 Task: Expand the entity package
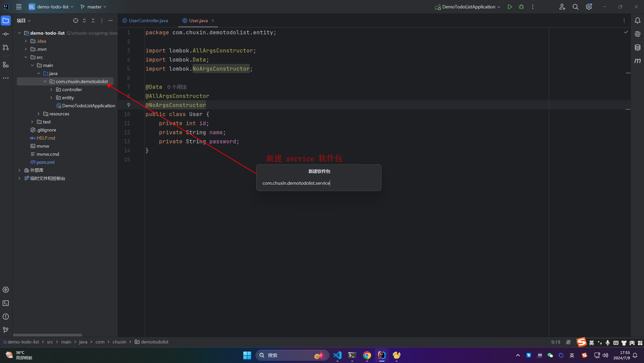coord(51,98)
